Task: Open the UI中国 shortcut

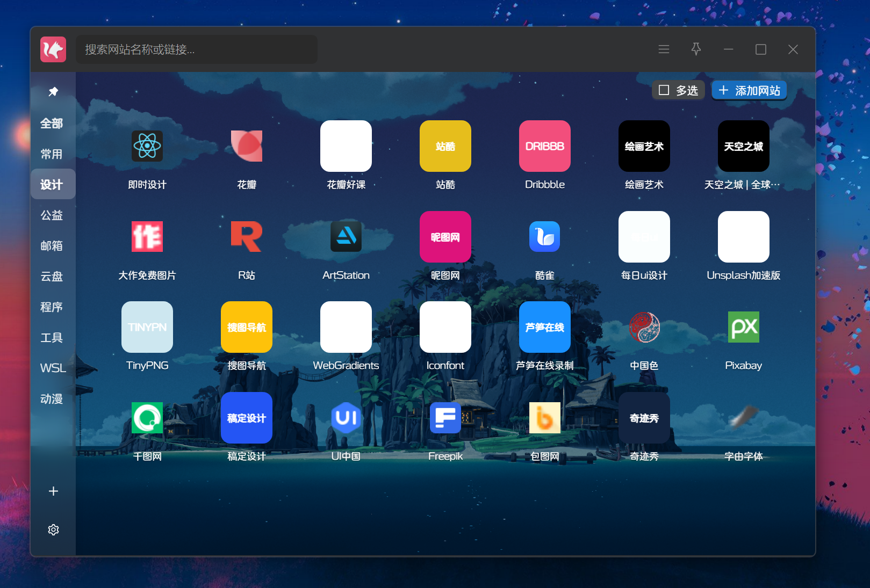Action: pos(346,418)
